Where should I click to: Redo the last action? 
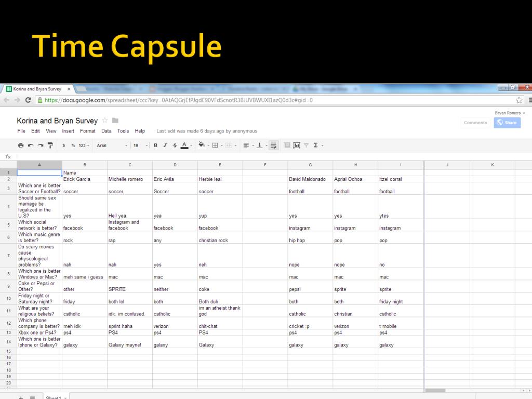41,145
